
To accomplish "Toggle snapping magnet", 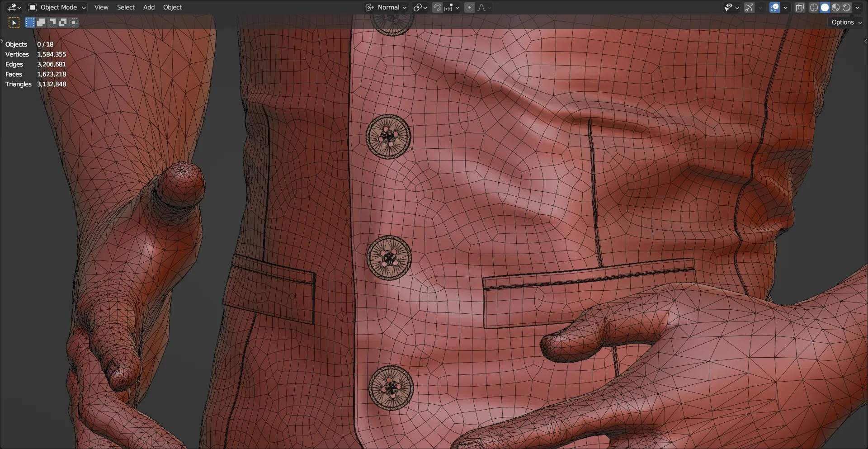I will 437,7.
